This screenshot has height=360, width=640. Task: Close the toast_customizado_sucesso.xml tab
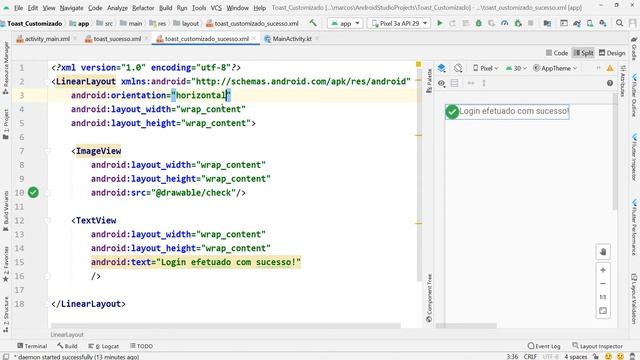[x=254, y=38]
